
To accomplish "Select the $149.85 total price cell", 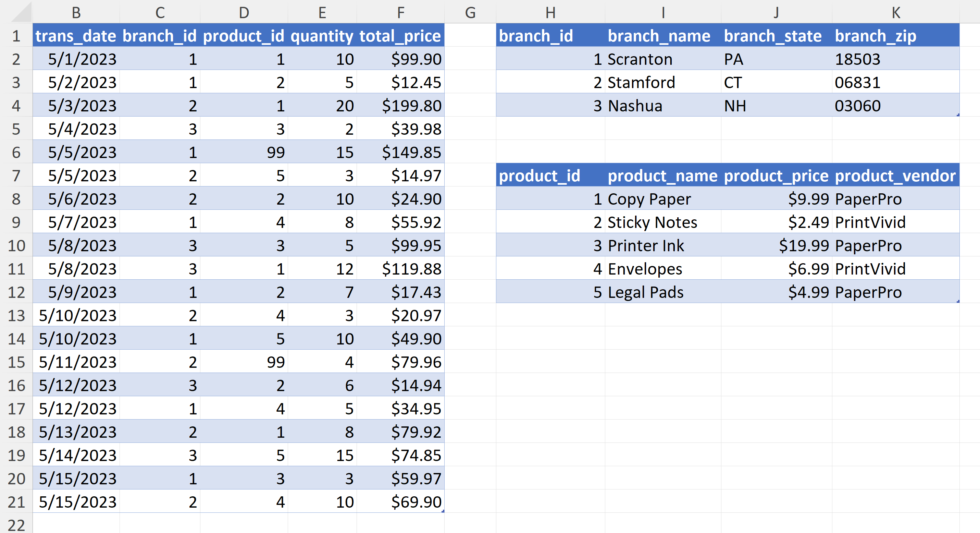I will coord(400,152).
